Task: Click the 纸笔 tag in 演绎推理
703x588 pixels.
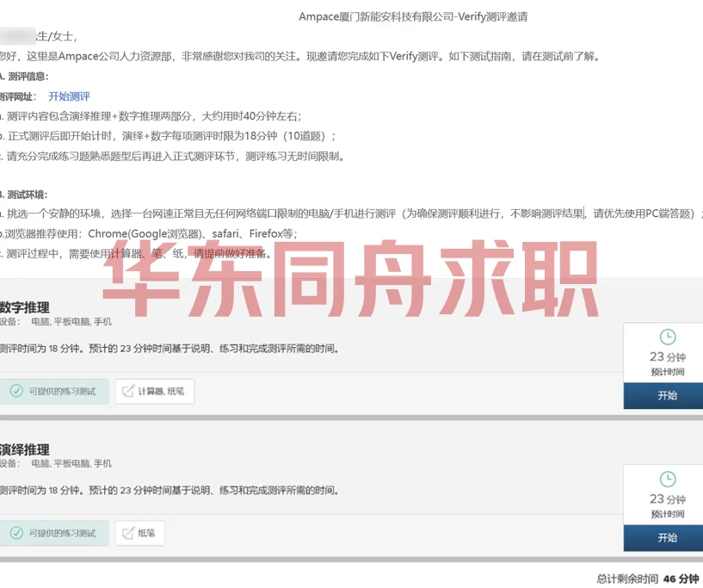Action: (140, 533)
